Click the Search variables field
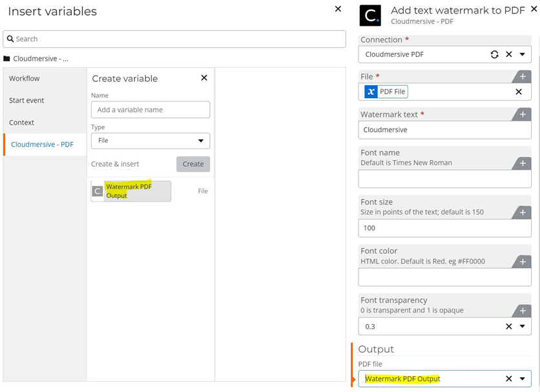This screenshot has height=392, width=540. (174, 39)
